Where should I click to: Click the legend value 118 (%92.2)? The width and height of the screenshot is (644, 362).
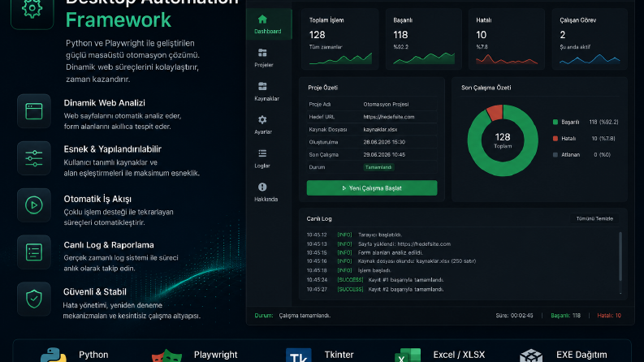click(x=603, y=122)
